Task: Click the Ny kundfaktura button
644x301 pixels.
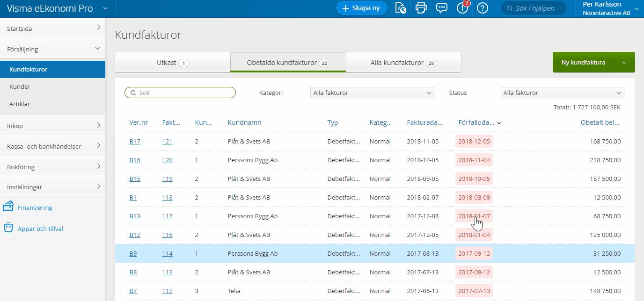Action: [x=583, y=62]
